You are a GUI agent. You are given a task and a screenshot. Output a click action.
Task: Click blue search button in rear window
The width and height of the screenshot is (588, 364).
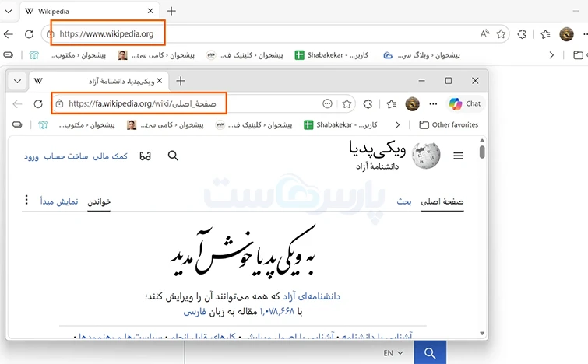tap(430, 353)
